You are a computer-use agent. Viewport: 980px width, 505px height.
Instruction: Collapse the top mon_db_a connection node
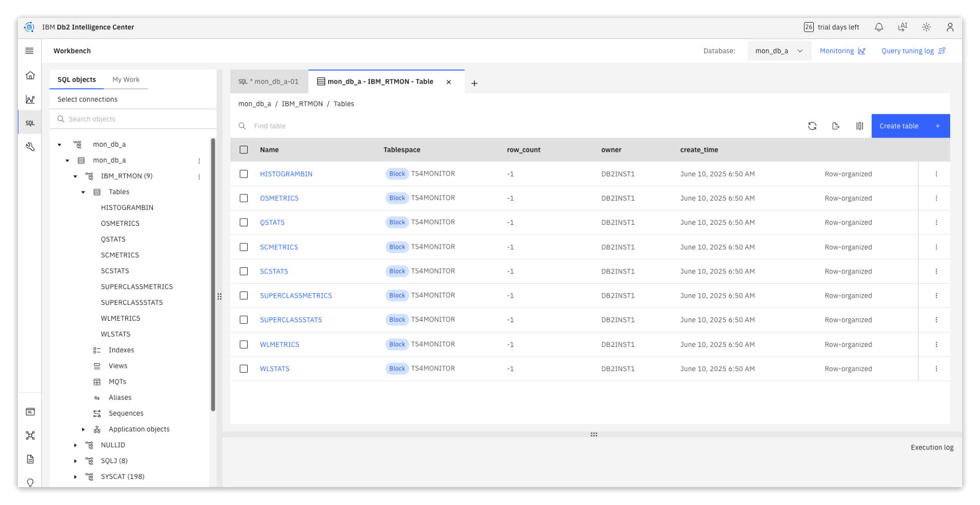pos(59,145)
